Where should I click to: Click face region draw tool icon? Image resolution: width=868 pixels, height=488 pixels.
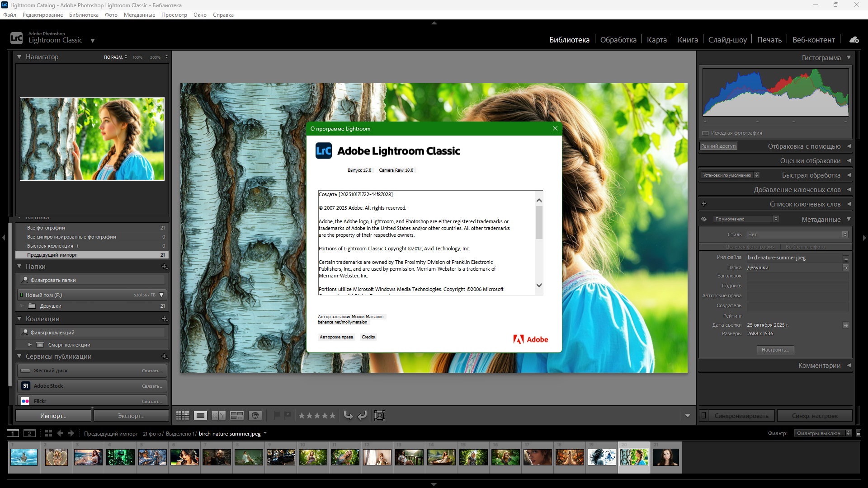380,416
